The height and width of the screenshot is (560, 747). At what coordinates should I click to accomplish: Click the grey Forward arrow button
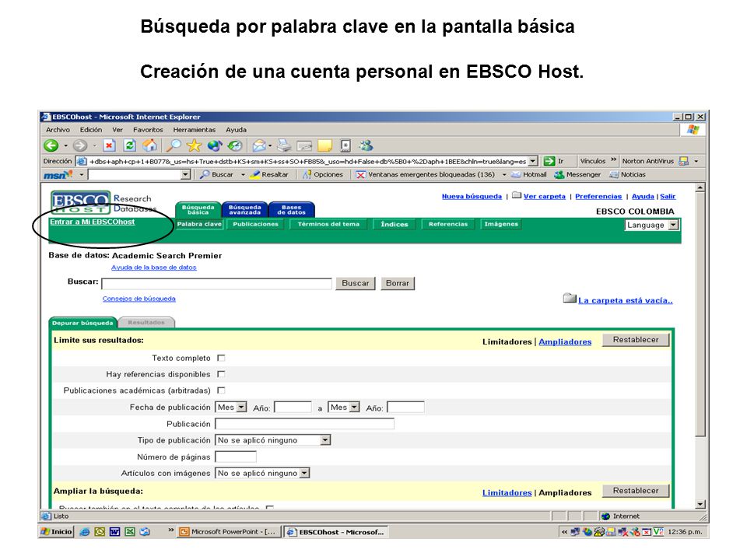(80, 145)
